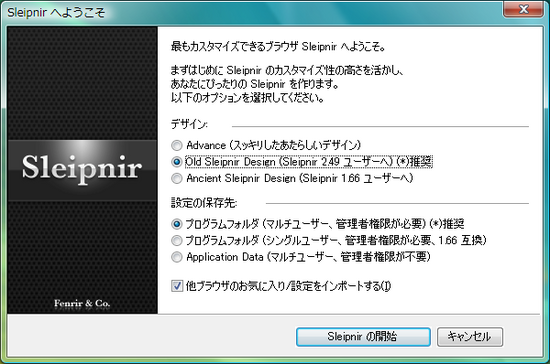Screen dimensions: 550x364
Task: Click the Sleipnir logo banner image
Action: (82, 170)
